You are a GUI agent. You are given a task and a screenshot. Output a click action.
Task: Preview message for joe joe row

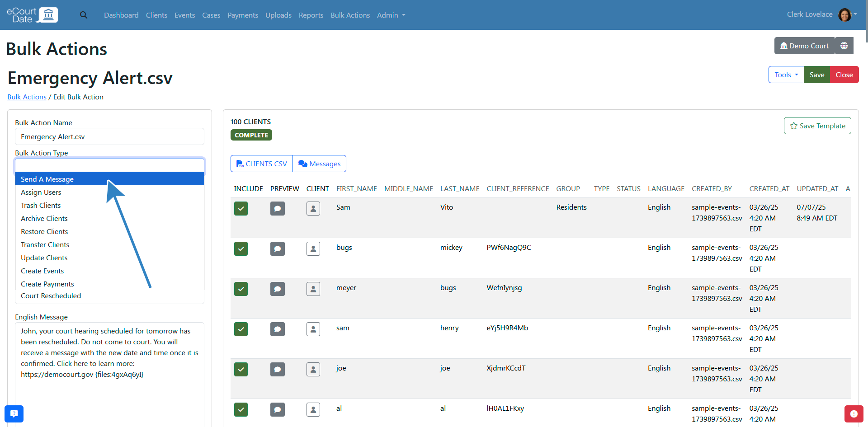click(278, 369)
